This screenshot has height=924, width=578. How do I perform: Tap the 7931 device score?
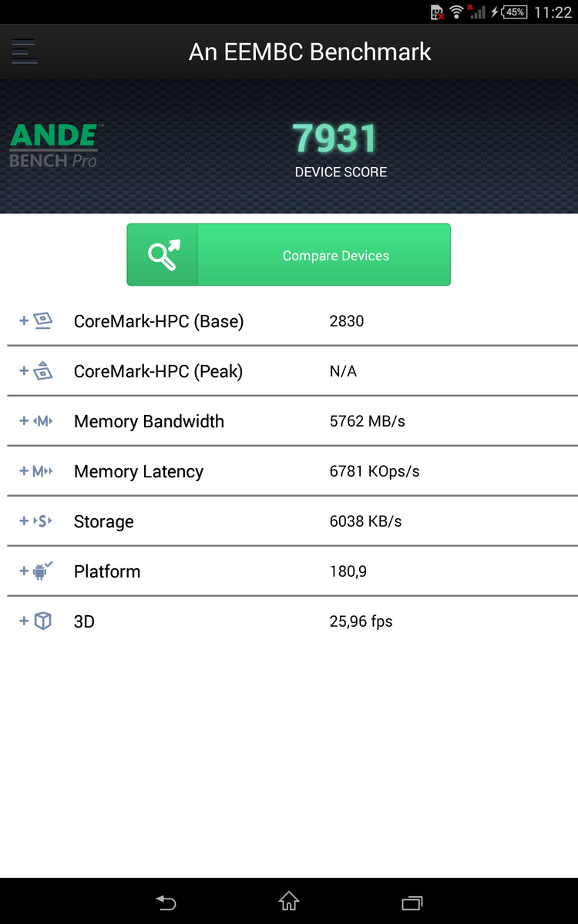pos(335,139)
